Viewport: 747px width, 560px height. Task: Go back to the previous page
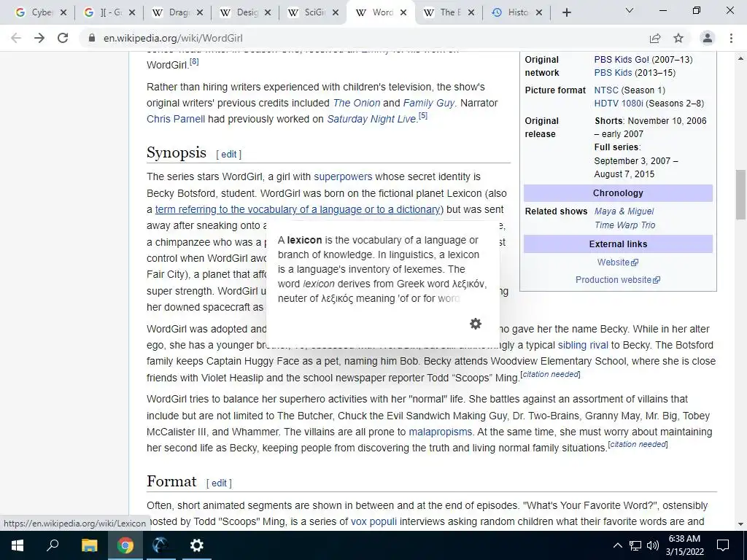click(16, 38)
